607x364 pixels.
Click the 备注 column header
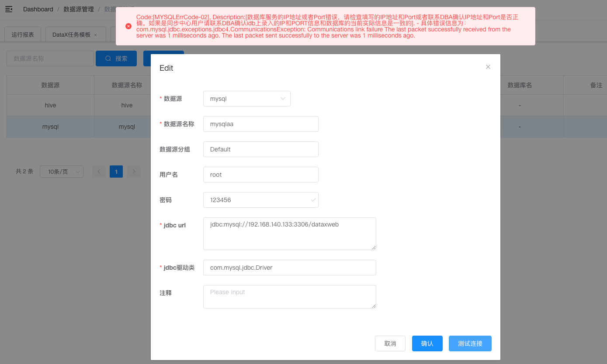(596, 85)
